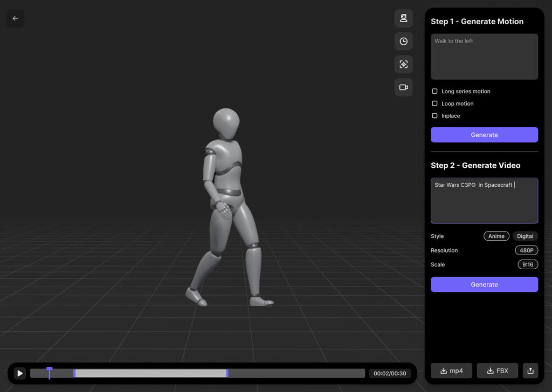Click the share export icon
This screenshot has height=392, width=552.
click(530, 370)
